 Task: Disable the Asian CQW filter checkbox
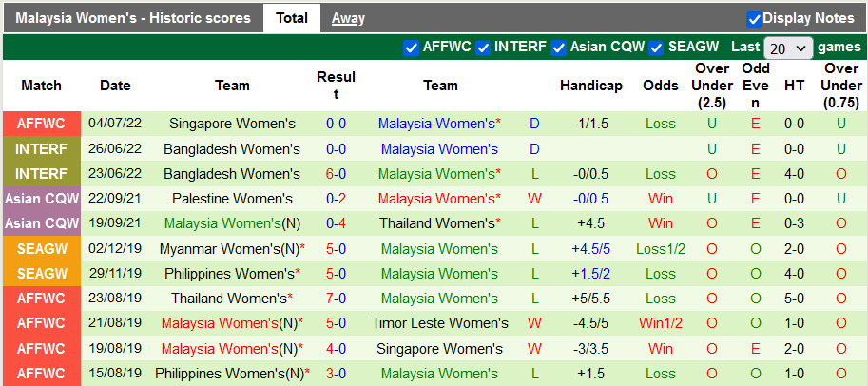559,47
